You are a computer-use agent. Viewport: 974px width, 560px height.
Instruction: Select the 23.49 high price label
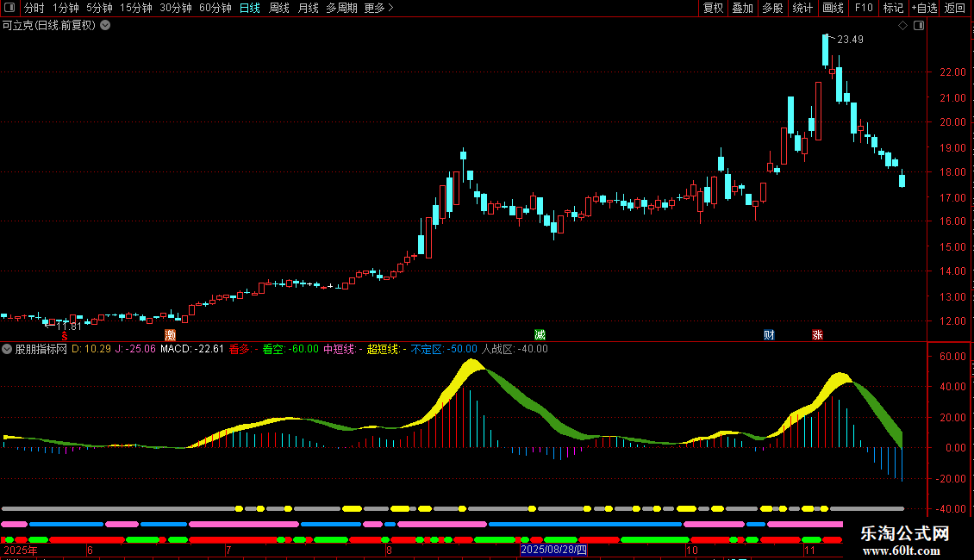click(850, 40)
